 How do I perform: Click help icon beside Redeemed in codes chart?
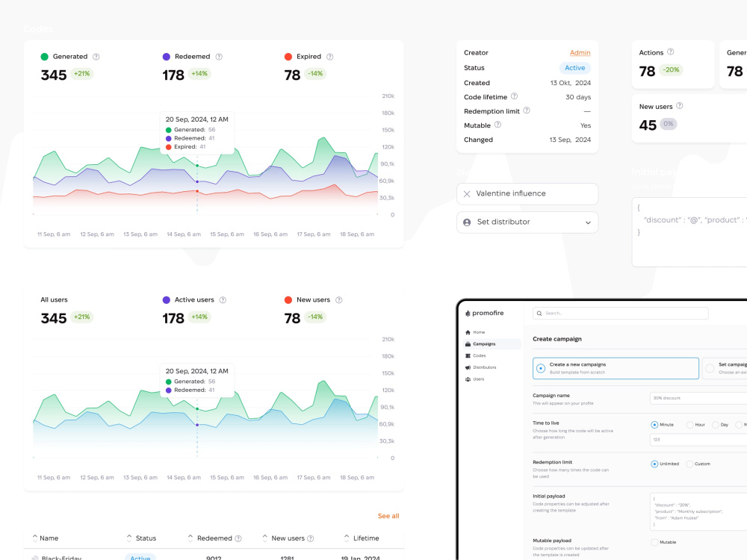coord(219,57)
